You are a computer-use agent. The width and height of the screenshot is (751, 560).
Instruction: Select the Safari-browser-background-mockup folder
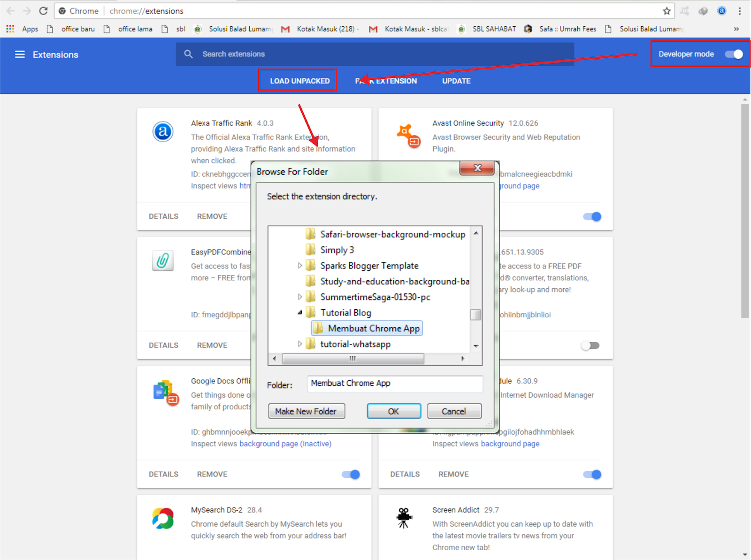[385, 234]
